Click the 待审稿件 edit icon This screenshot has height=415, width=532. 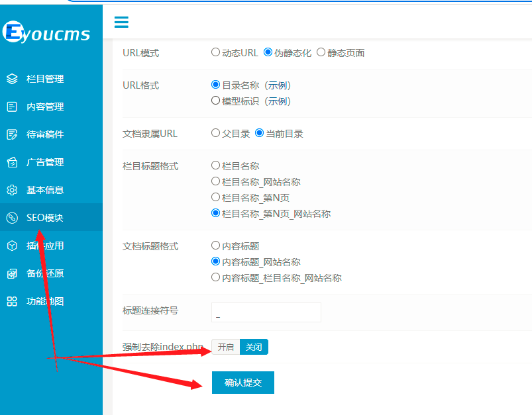pos(12,134)
